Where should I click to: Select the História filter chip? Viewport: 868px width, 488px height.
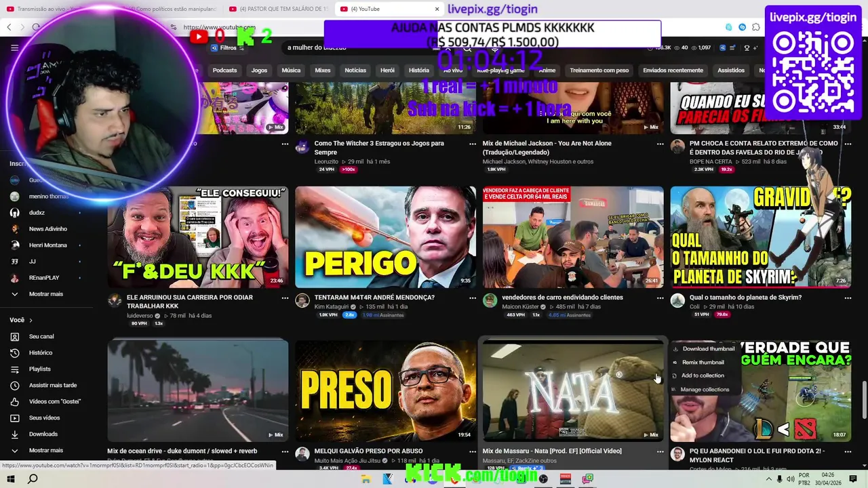coord(419,70)
